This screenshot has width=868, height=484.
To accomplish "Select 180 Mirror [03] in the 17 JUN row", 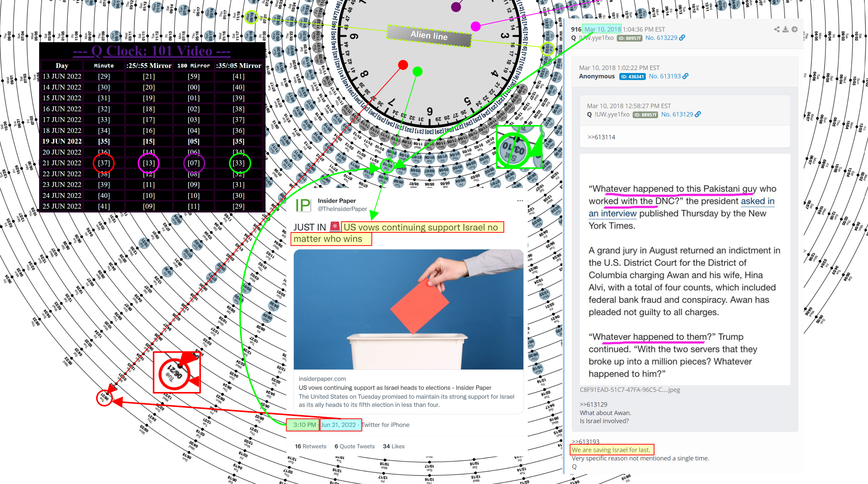I will pyautogui.click(x=193, y=120).
